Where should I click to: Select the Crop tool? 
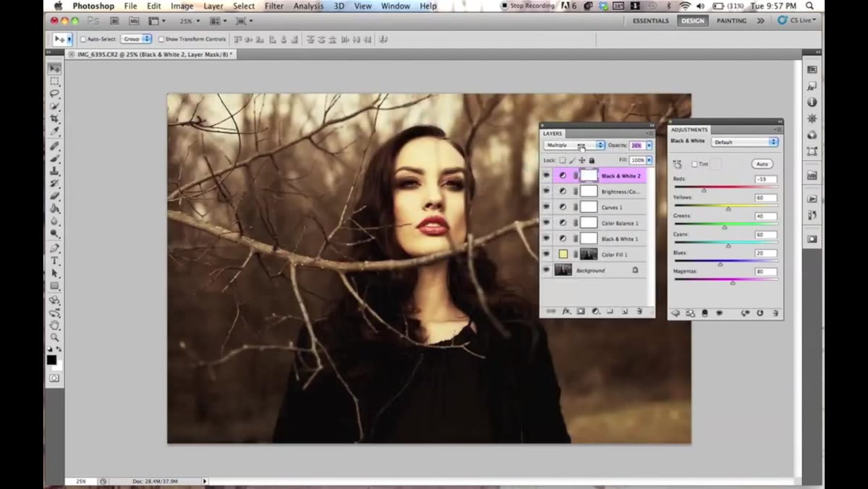pyautogui.click(x=54, y=119)
